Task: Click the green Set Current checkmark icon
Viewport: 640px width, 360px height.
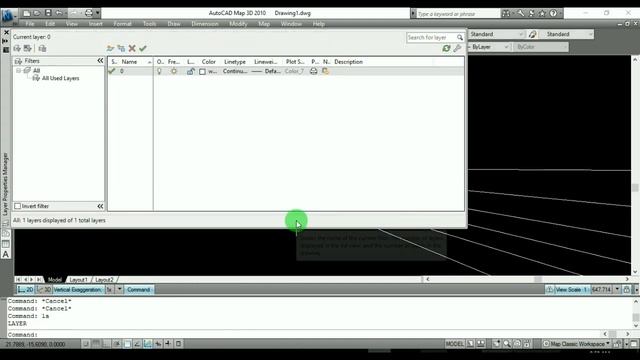Action: coord(142,49)
